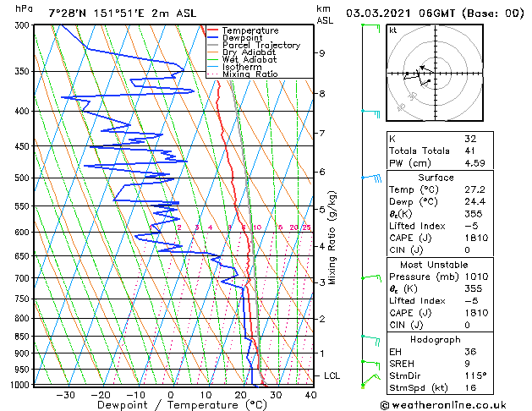Click the 500 hPa pressure axis label
Viewport: 532px width, 411px height.
pos(24,178)
